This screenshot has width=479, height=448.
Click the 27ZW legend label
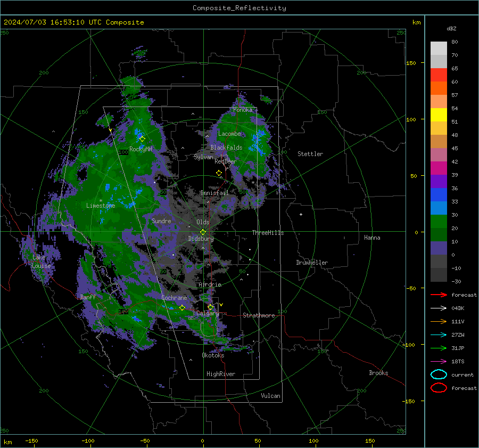click(x=458, y=335)
